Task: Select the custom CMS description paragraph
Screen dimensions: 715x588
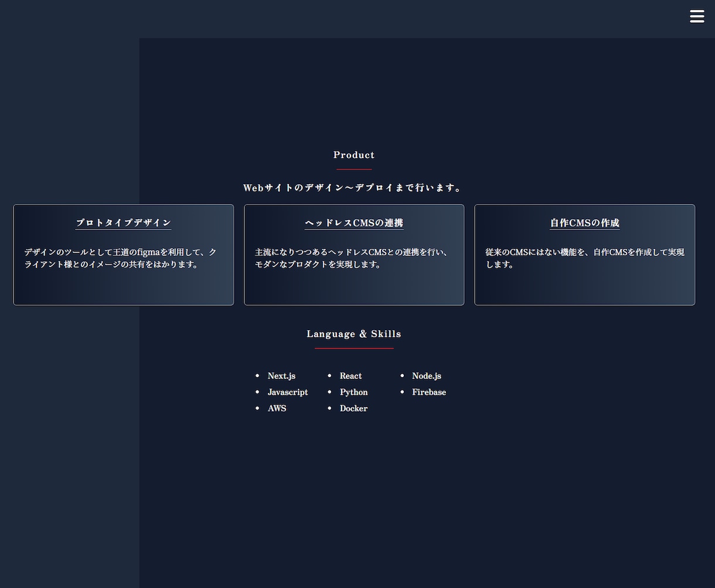Action: (585, 258)
